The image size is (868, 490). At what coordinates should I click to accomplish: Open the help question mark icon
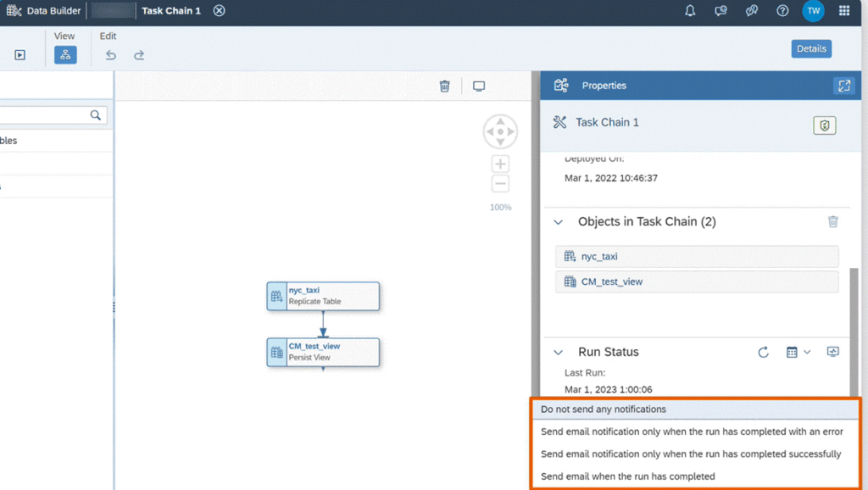click(x=782, y=10)
